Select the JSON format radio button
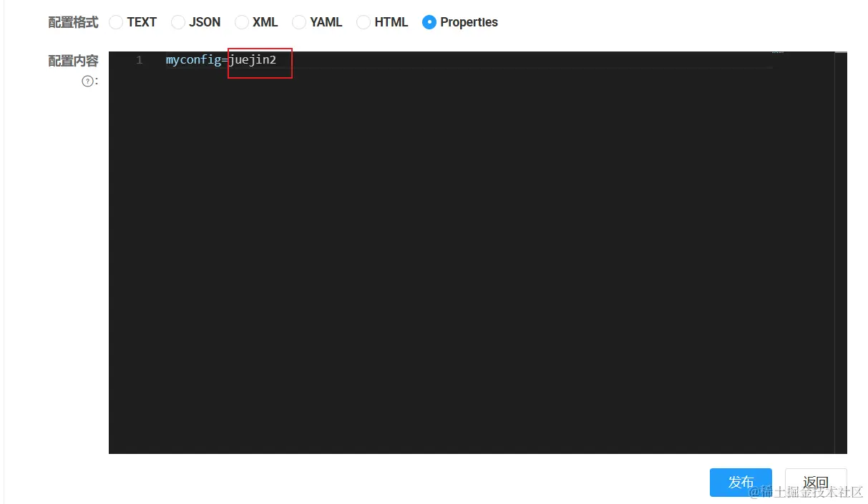This screenshot has width=868, height=504. coord(178,22)
